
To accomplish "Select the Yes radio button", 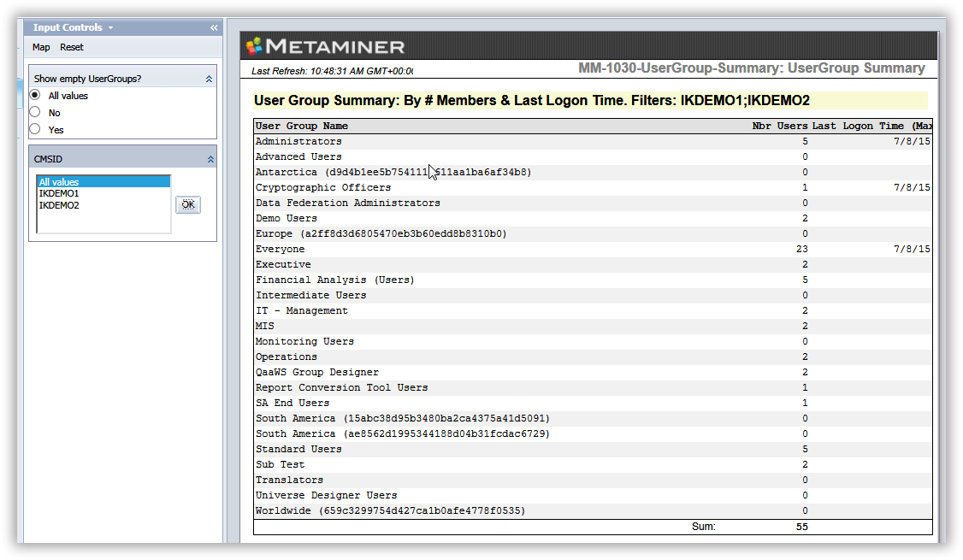I will (36, 130).
